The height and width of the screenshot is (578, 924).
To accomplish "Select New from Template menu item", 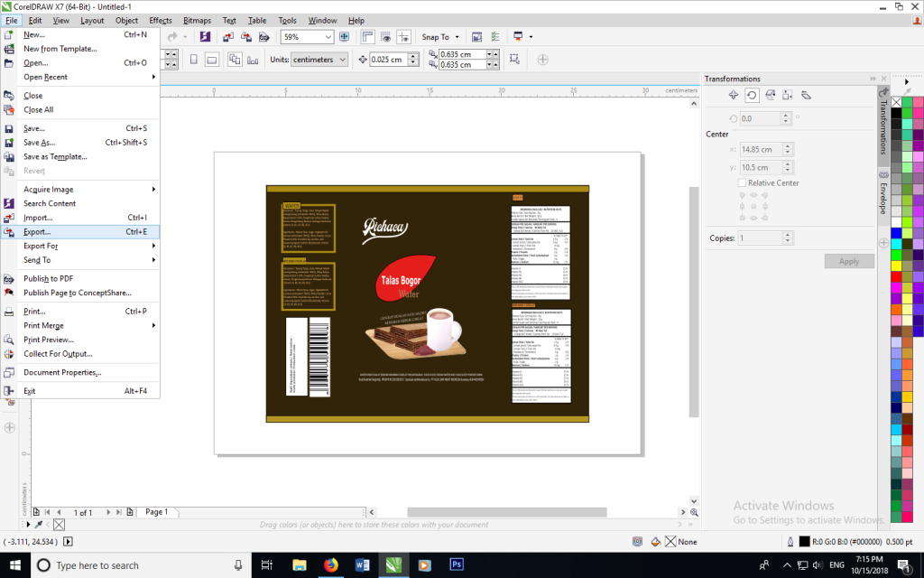I will [80, 49].
